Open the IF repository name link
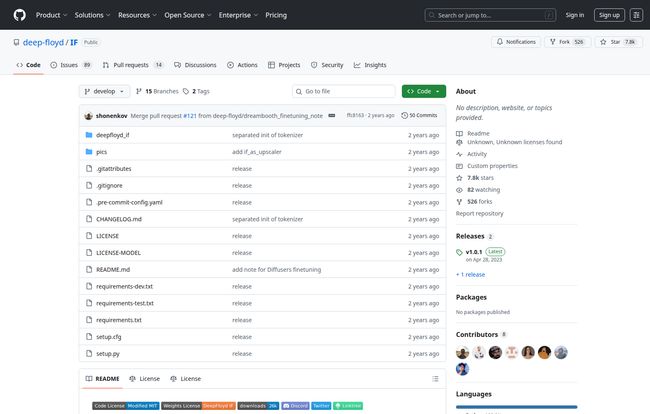The height and width of the screenshot is (414, 650). click(74, 42)
